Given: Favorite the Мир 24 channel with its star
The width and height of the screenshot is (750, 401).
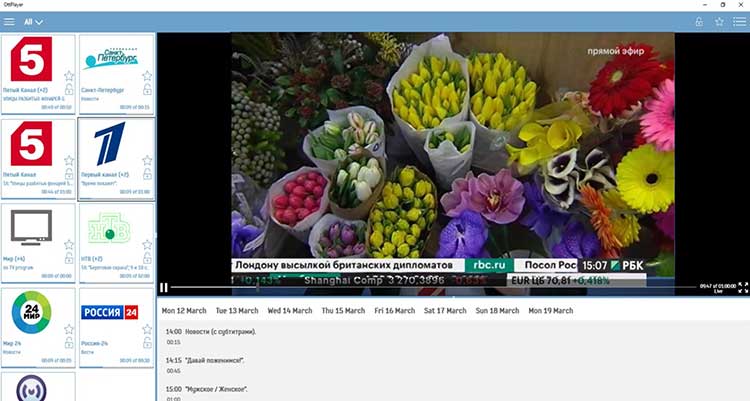Looking at the screenshot, I should tap(69, 329).
